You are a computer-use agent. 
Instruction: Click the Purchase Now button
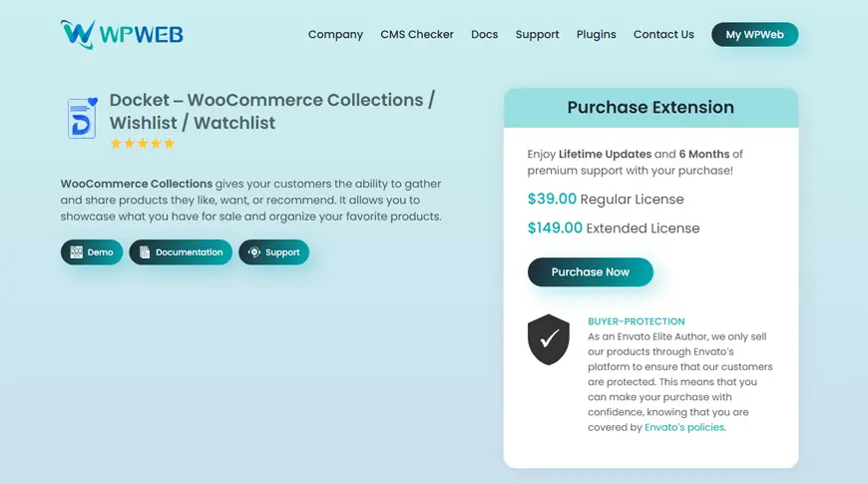click(x=590, y=271)
